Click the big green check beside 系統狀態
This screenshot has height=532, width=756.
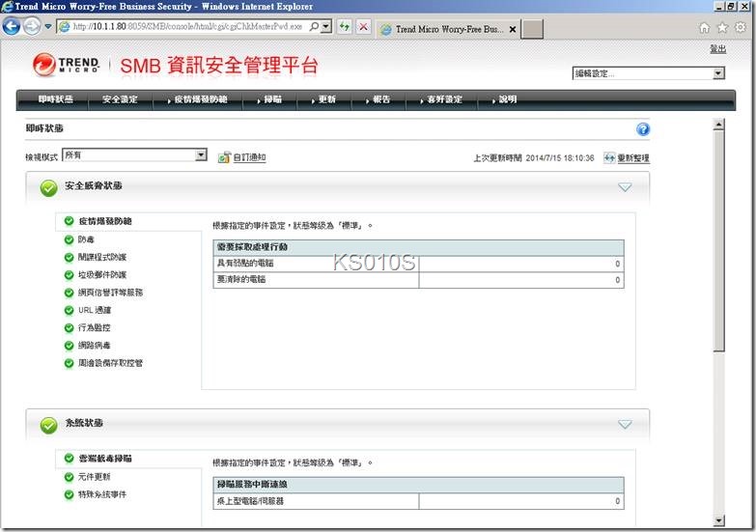(x=48, y=426)
